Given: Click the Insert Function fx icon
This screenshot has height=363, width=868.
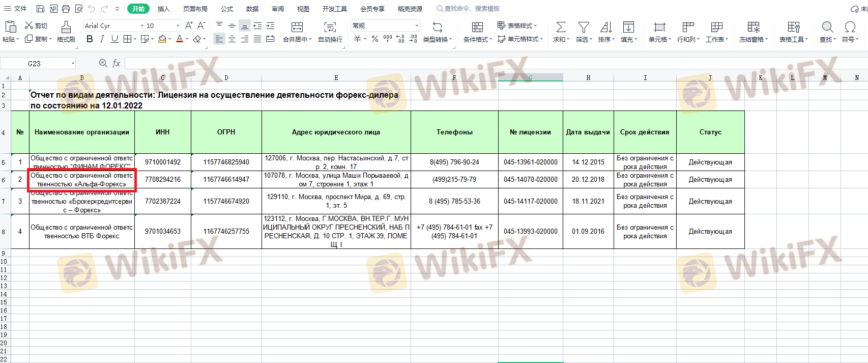Looking at the screenshot, I should point(117,63).
